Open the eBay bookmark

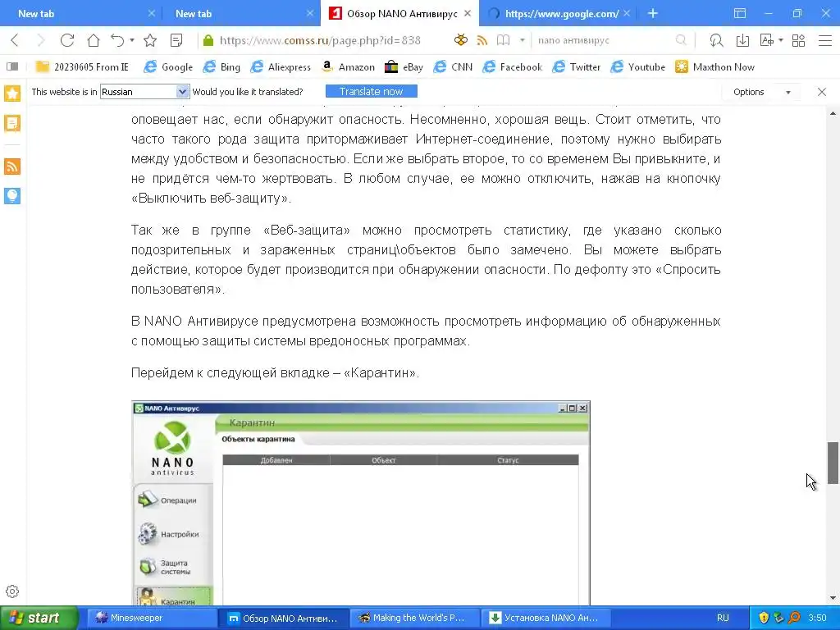coord(404,67)
